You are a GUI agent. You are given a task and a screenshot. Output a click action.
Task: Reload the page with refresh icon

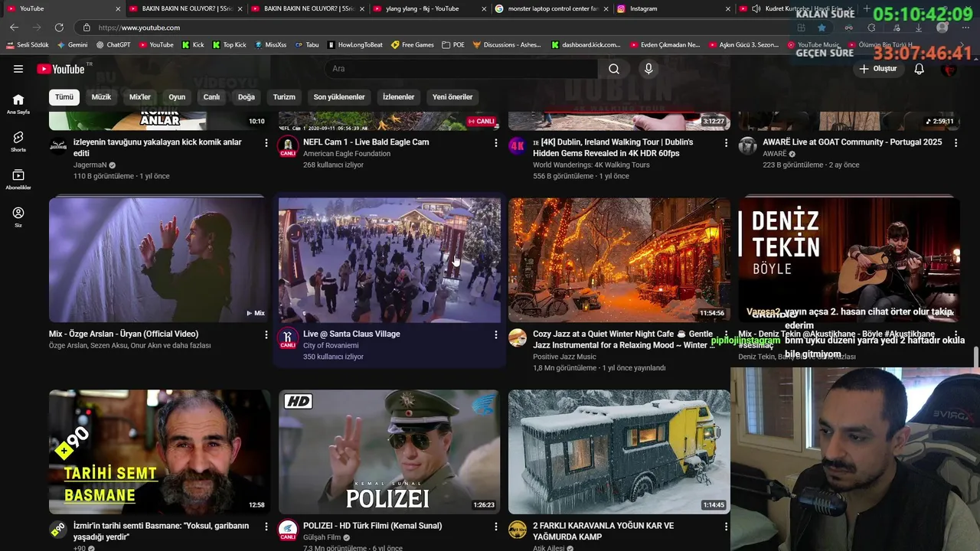pyautogui.click(x=59, y=28)
